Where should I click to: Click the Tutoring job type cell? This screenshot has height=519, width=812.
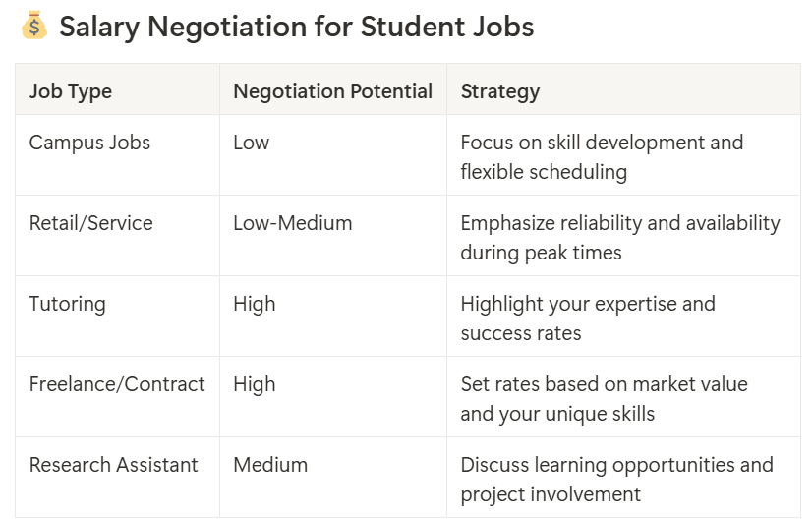pos(67,304)
